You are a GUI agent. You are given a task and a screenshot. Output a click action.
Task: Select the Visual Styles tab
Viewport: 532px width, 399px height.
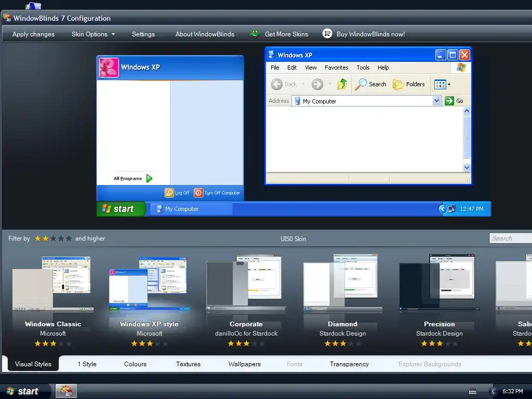[33, 364]
